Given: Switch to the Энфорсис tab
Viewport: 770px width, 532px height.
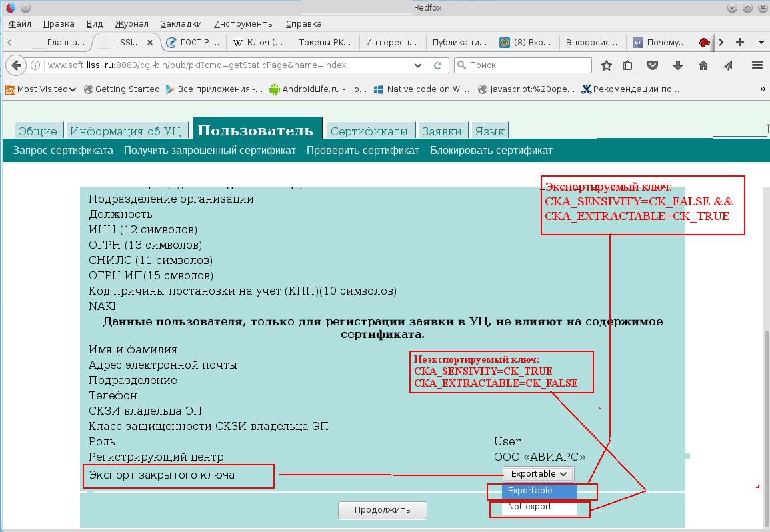Looking at the screenshot, I should coord(593,43).
